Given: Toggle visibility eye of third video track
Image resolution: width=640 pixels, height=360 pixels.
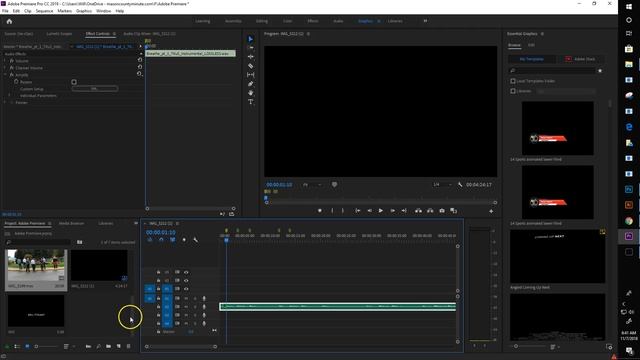Looking at the screenshot, I should (x=186, y=289).
